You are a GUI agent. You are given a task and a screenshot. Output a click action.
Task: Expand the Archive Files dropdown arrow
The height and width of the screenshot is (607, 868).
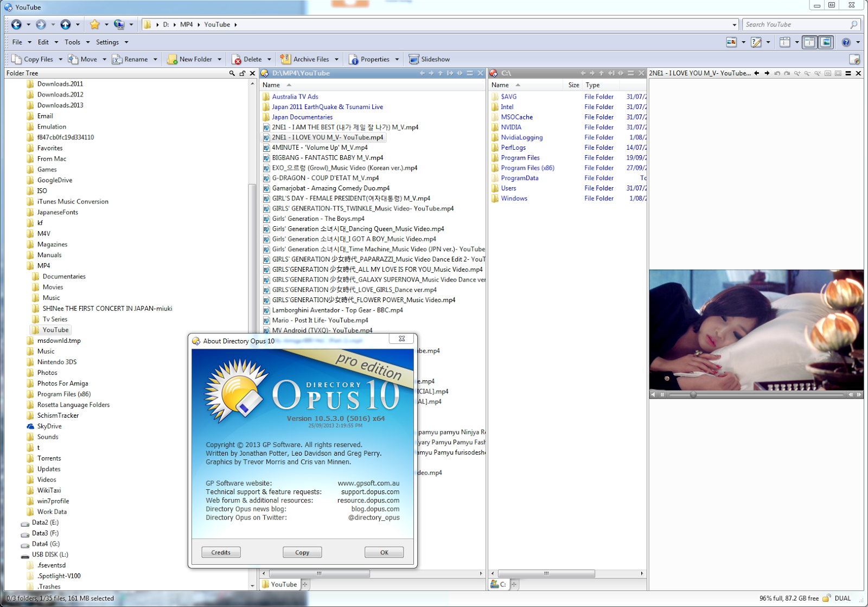coord(336,59)
